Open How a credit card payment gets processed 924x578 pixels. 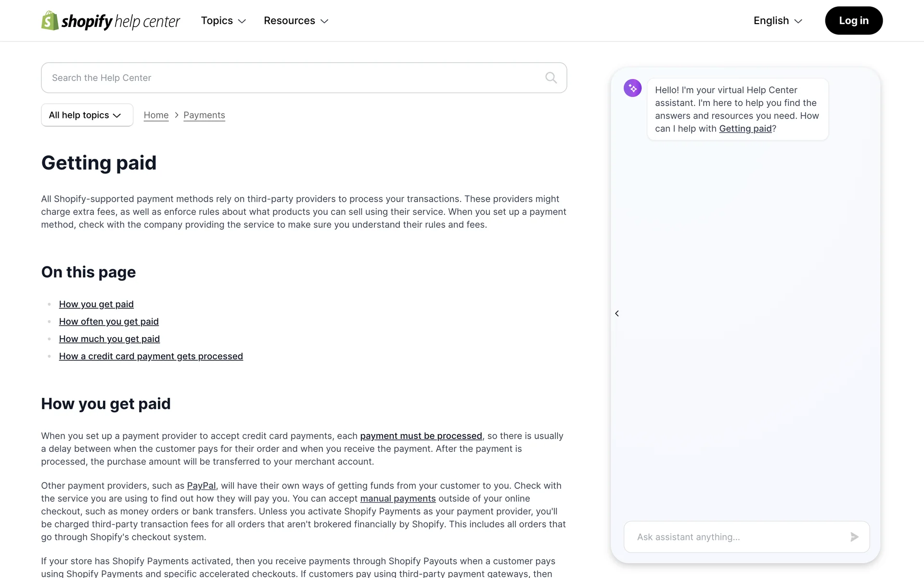coord(151,356)
